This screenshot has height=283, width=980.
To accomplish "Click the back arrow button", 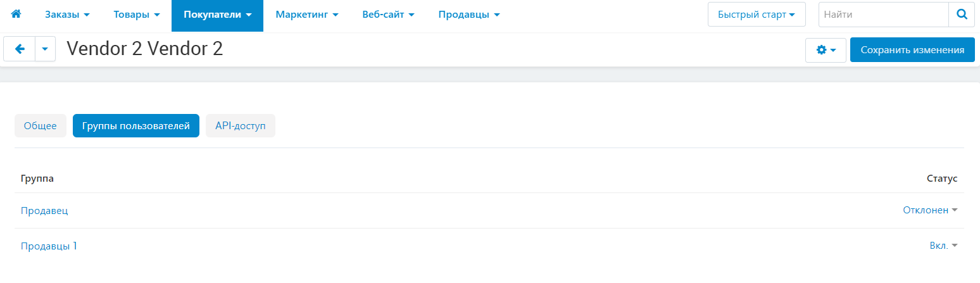I will pos(20,49).
